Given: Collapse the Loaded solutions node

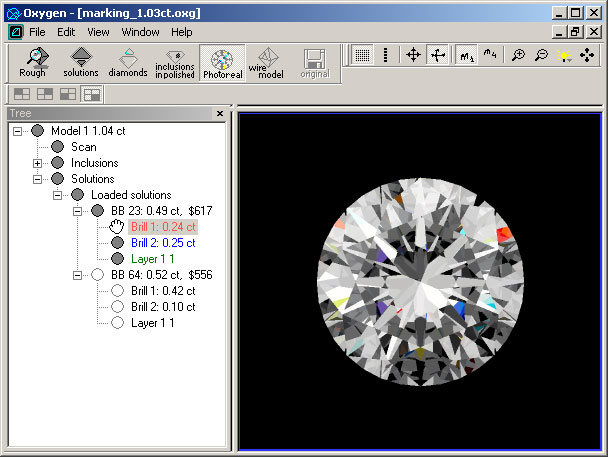Looking at the screenshot, I should [58, 195].
